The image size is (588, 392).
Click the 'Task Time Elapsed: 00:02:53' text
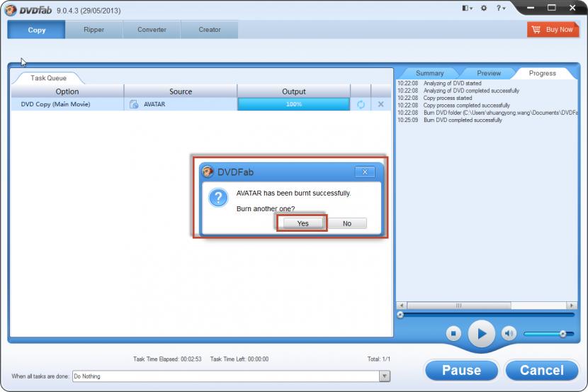[x=167, y=359]
